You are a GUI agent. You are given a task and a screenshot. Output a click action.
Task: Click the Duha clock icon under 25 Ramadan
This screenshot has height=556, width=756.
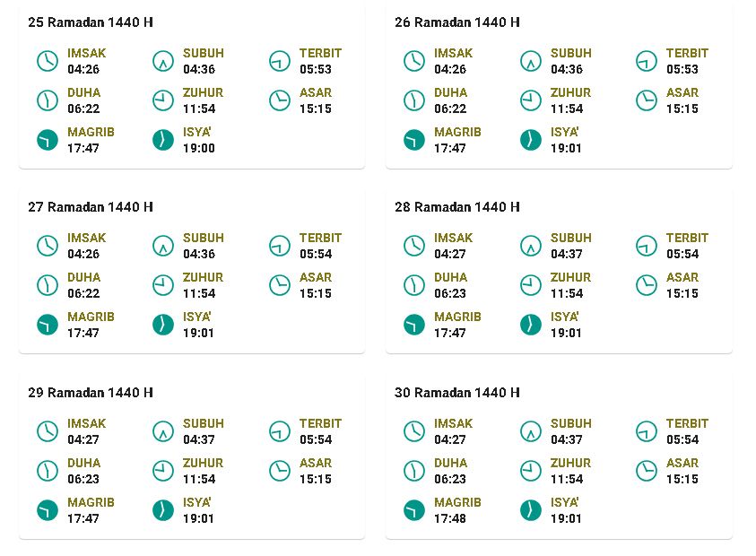coord(48,100)
